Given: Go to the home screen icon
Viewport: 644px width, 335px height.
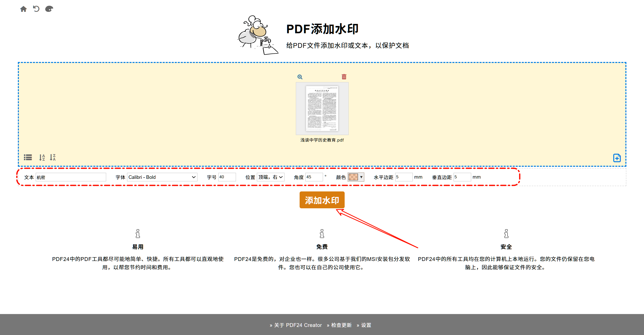Looking at the screenshot, I should [x=23, y=9].
